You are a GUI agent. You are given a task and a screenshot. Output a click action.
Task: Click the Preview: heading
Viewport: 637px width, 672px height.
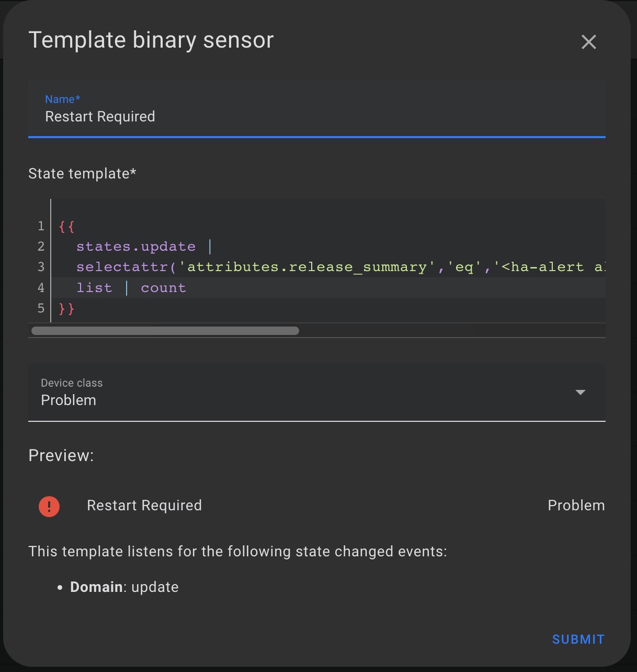(x=61, y=455)
